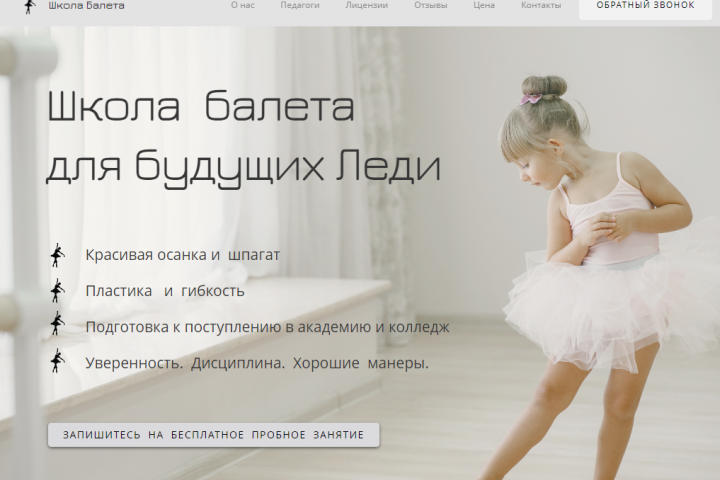The image size is (720, 480).
Task: Open the 'Лицензии' navigation link
Action: click(366, 6)
